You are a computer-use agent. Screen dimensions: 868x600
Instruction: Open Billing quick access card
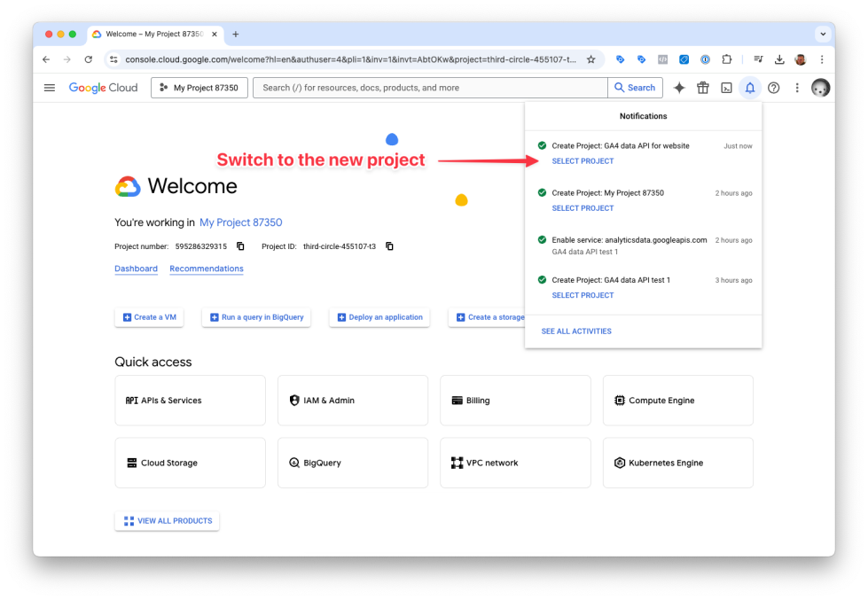[x=515, y=401]
